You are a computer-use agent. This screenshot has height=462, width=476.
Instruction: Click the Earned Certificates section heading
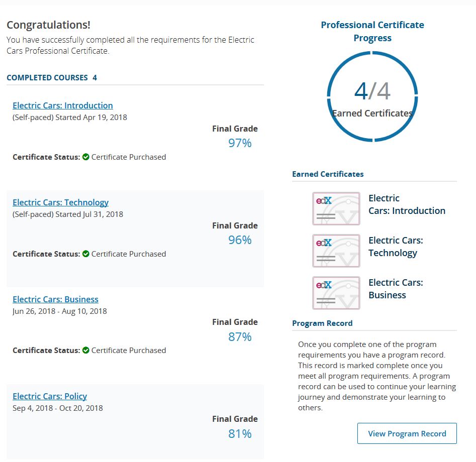coord(328,174)
